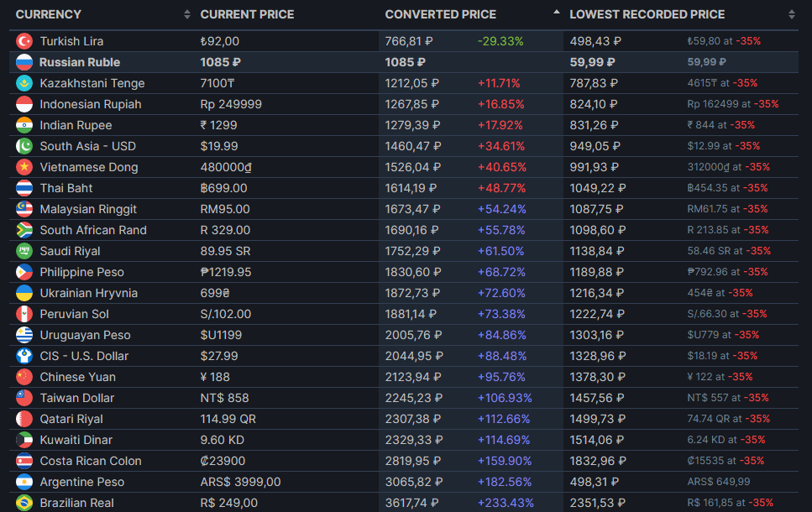
Task: Click the Vietnamese Dong flag icon
Action: tap(24, 167)
